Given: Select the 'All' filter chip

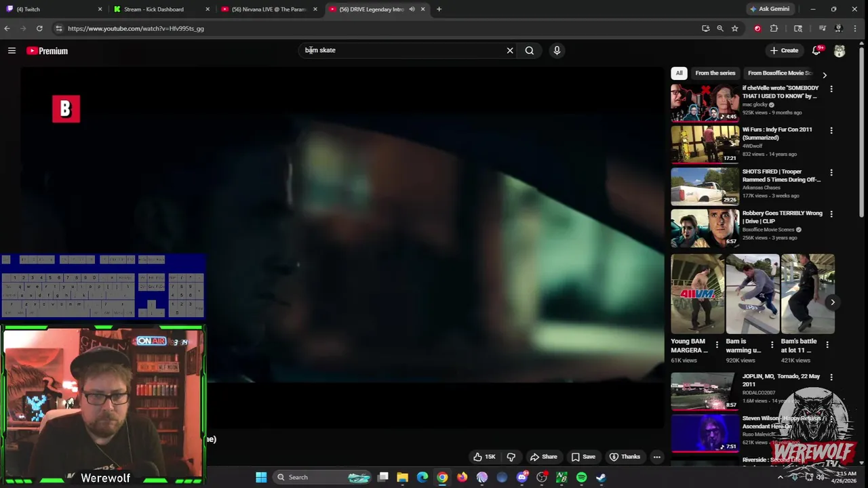Looking at the screenshot, I should point(679,73).
